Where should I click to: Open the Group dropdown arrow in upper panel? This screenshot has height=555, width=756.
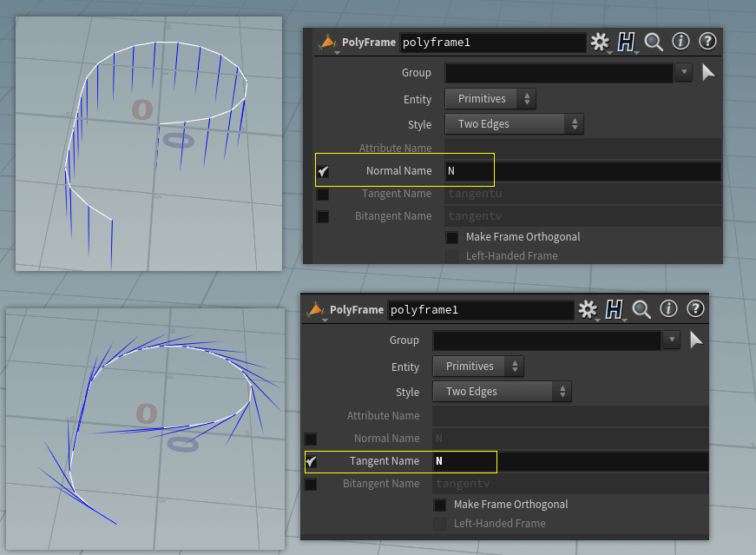tap(684, 72)
